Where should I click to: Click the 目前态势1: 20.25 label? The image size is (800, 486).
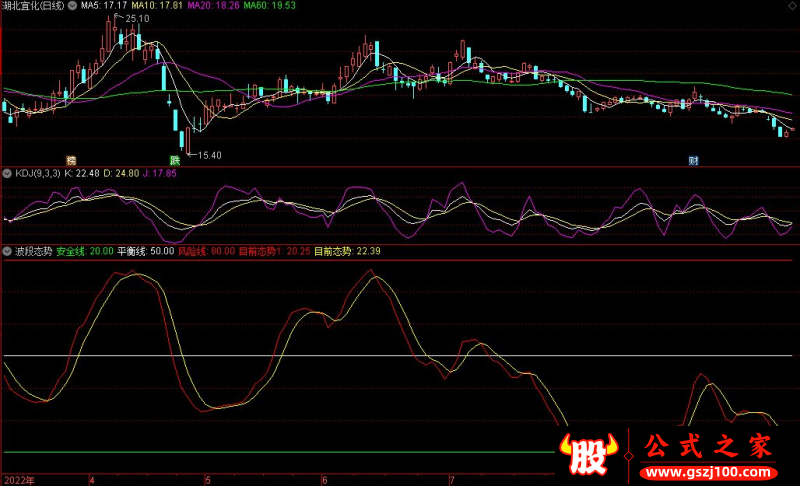[x=274, y=251]
